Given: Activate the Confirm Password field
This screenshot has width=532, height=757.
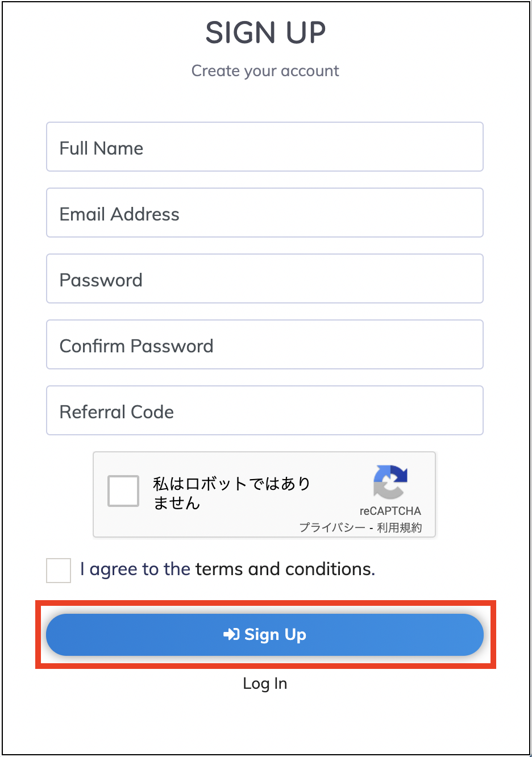Looking at the screenshot, I should click(265, 344).
